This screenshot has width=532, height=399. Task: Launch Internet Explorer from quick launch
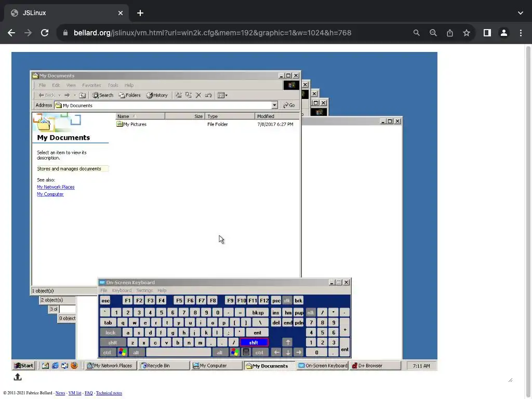pyautogui.click(x=55, y=366)
